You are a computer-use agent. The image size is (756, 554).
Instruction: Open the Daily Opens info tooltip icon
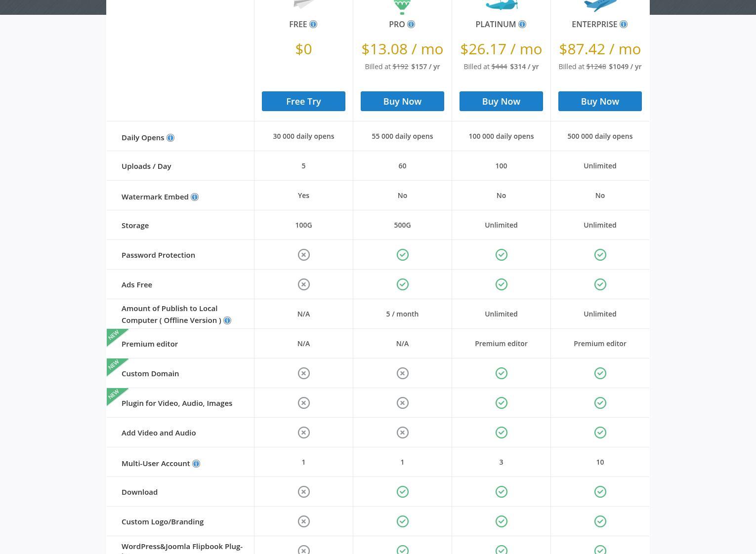point(170,138)
